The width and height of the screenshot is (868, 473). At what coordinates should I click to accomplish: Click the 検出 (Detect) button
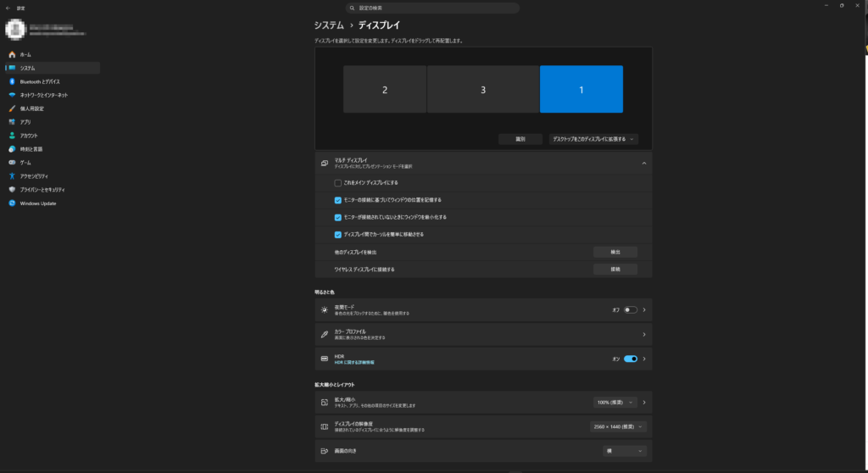615,252
